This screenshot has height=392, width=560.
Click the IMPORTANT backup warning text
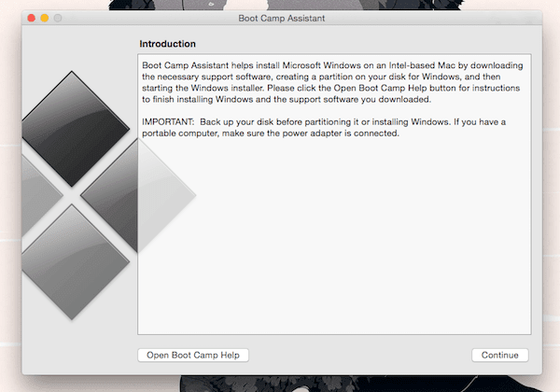tap(324, 128)
